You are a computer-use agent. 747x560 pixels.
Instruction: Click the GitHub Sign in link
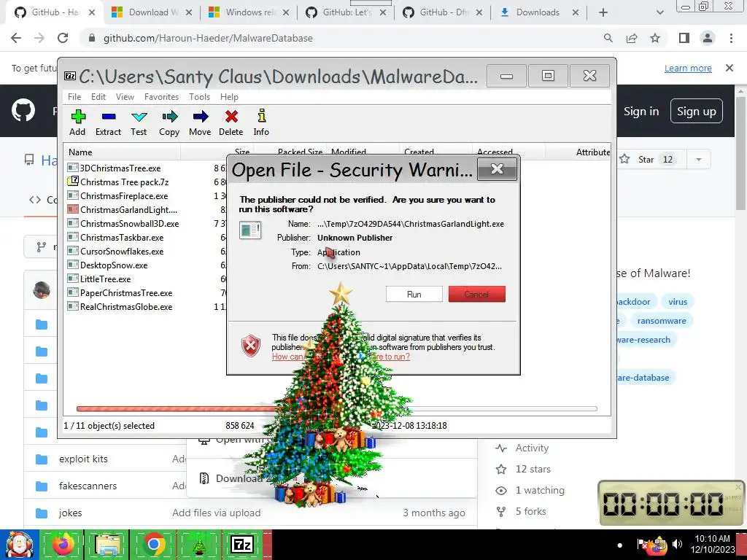pyautogui.click(x=640, y=112)
